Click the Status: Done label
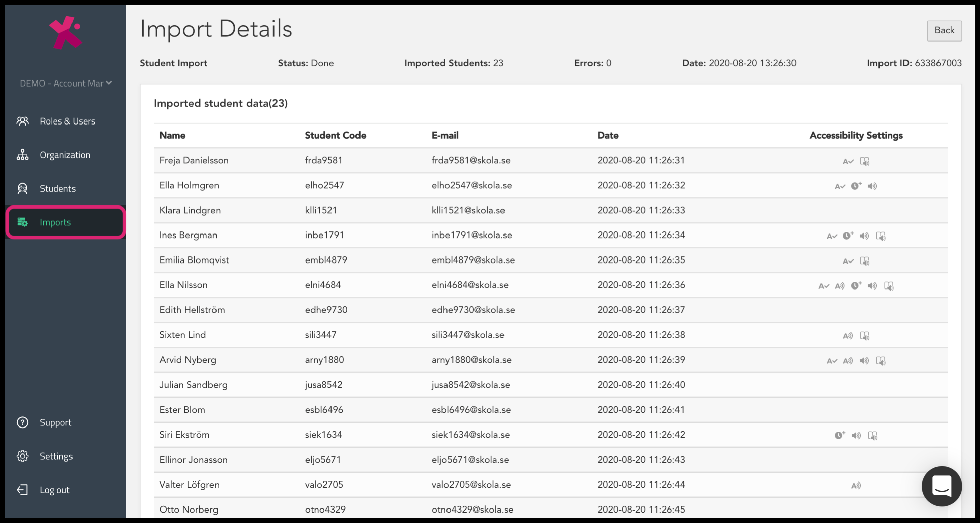980x523 pixels. [306, 63]
